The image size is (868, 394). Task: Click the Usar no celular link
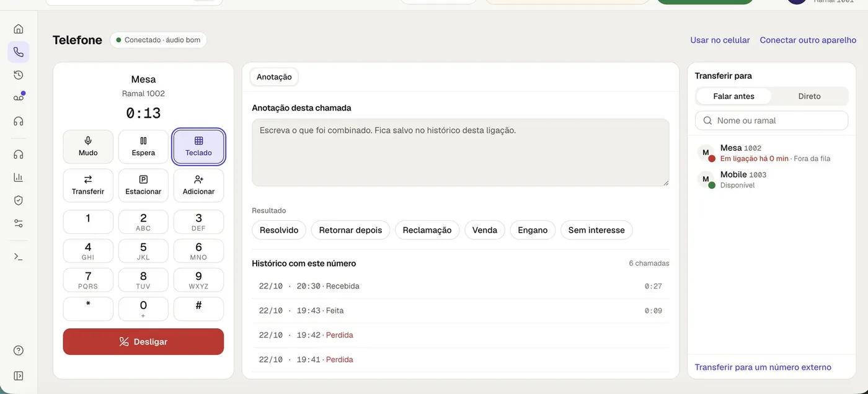[x=720, y=40]
